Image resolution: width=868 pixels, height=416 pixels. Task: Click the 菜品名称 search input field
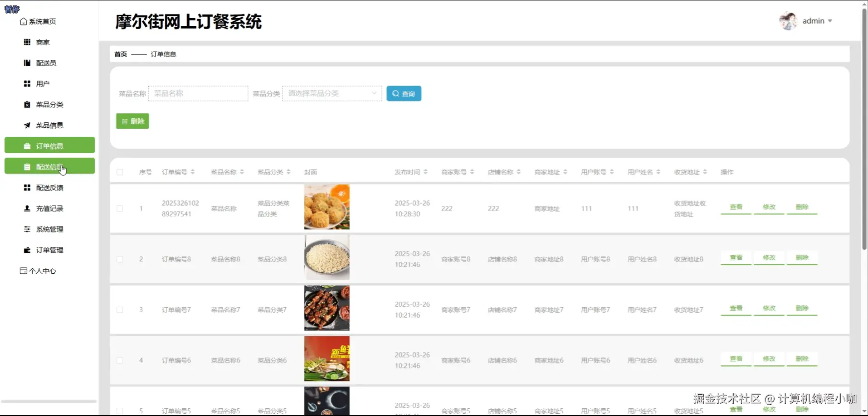pyautogui.click(x=198, y=93)
